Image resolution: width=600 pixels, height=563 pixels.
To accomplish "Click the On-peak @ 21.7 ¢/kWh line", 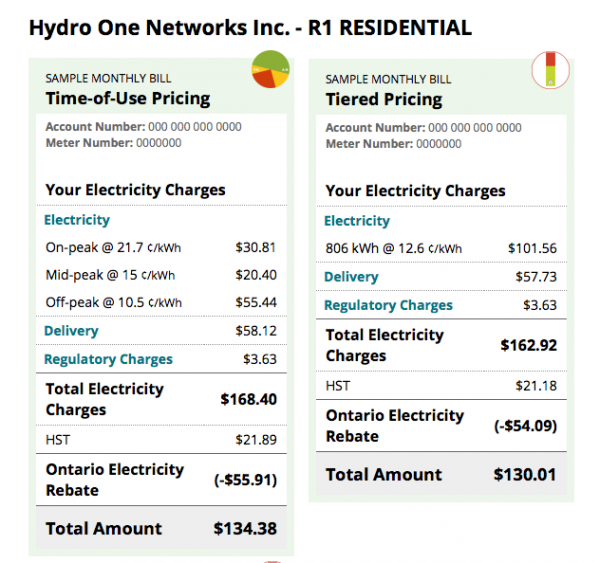I will pyautogui.click(x=113, y=247).
